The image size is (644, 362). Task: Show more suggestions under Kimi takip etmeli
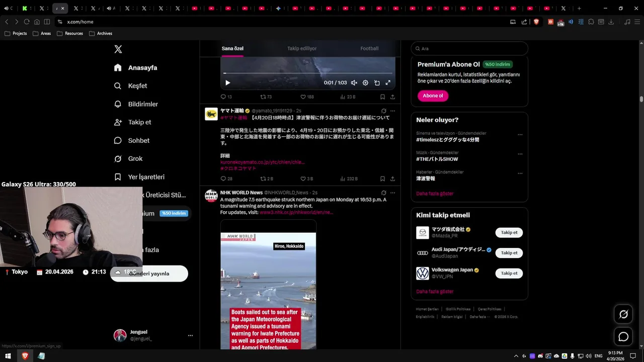pos(435,292)
